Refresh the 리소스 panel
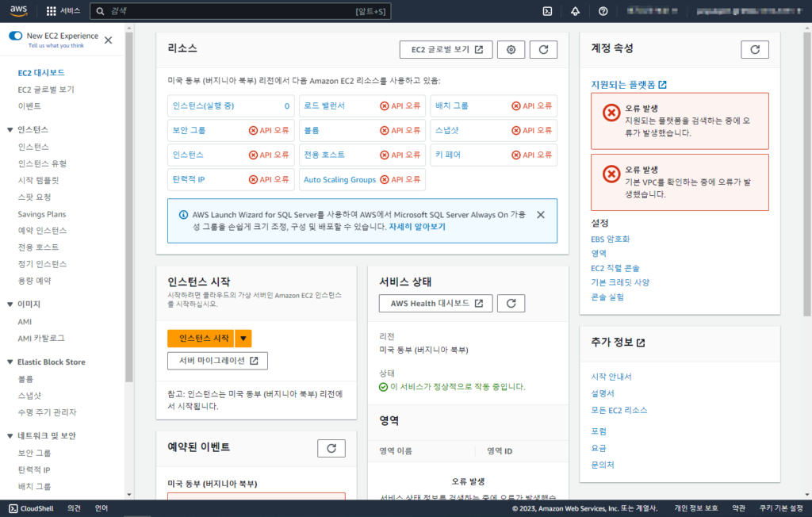The image size is (812, 517). coord(543,50)
